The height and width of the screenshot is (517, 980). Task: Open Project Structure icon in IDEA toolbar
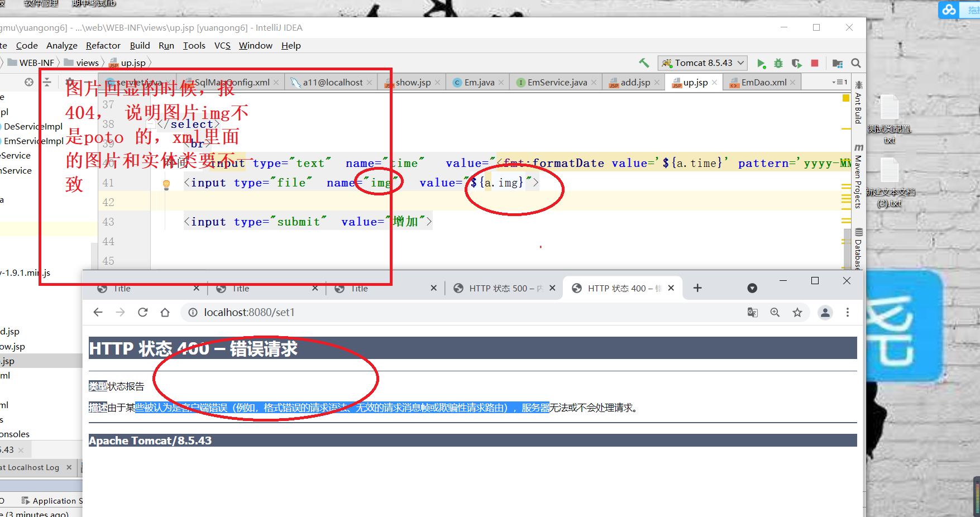click(x=837, y=63)
